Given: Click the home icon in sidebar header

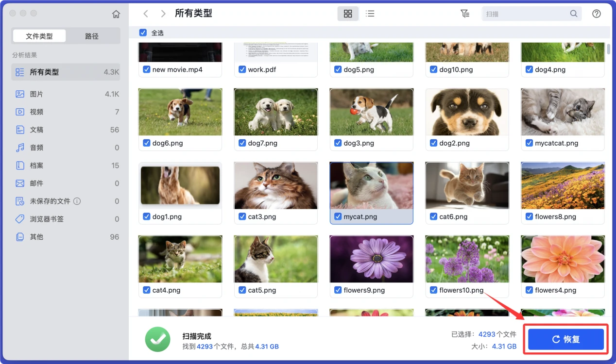Looking at the screenshot, I should click(x=116, y=14).
